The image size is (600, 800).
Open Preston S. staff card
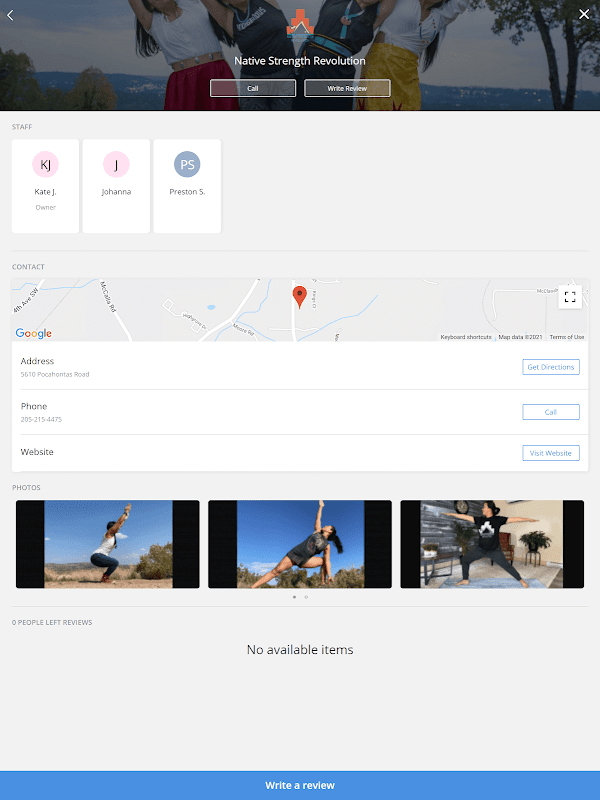187,186
